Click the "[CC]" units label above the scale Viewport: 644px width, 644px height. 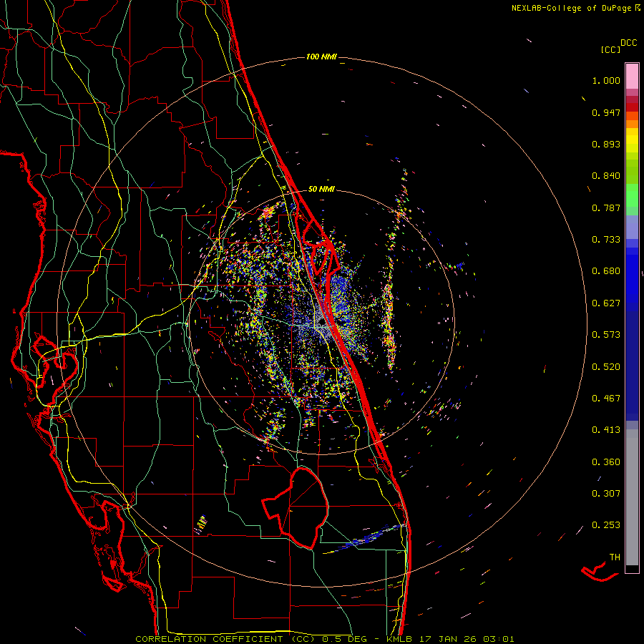611,49
